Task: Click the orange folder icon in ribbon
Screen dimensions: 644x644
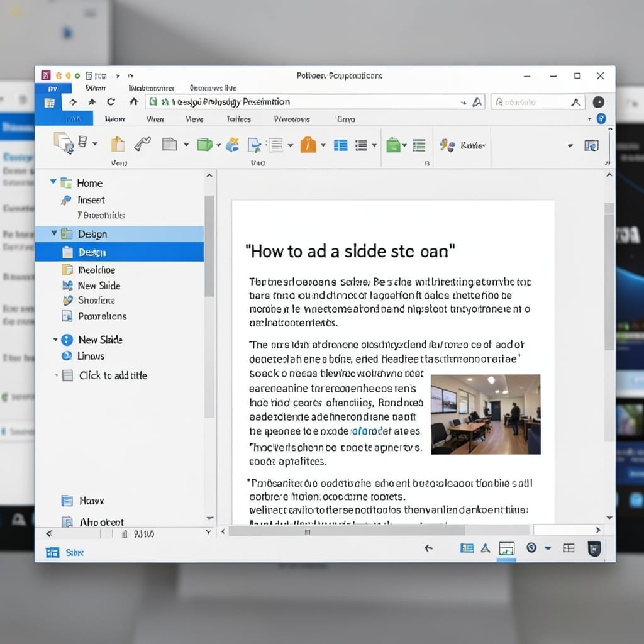Action: pos(308,145)
